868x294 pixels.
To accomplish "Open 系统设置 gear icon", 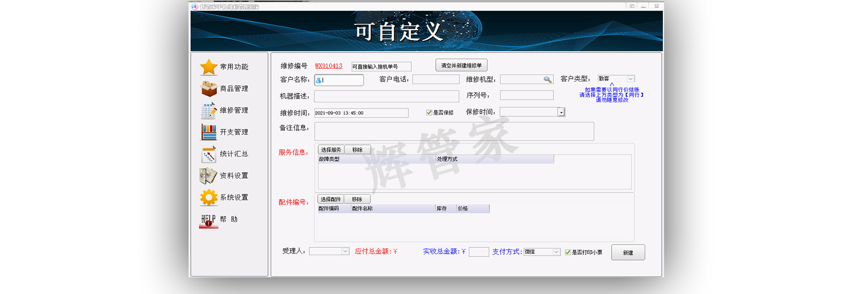I will point(209,197).
